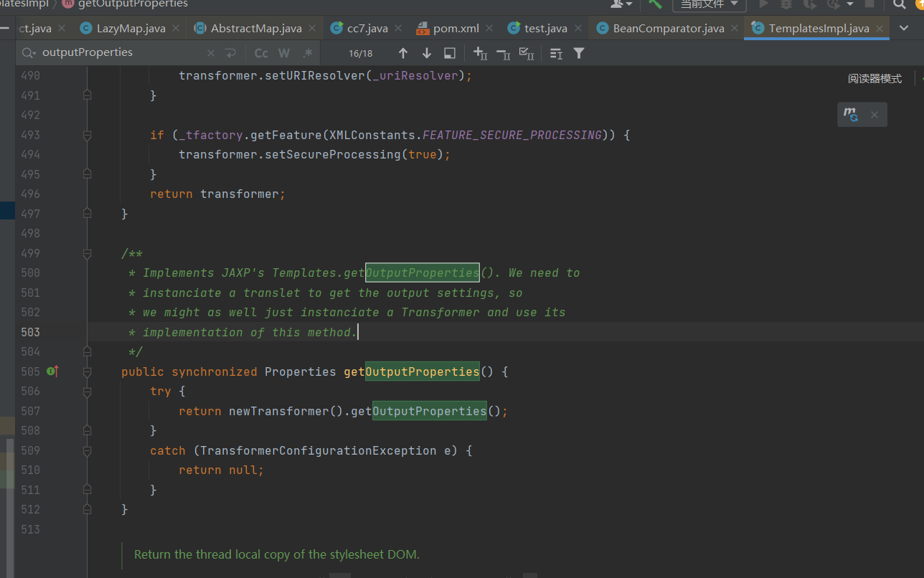Collapse the if block fold at line 493

87,135
